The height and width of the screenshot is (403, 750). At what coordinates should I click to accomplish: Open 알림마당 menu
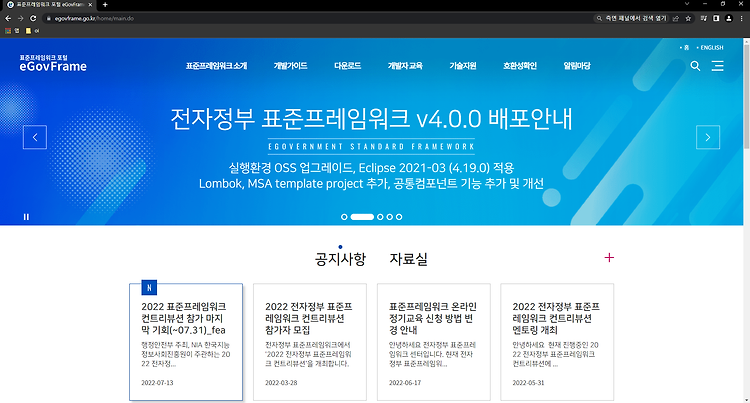[x=577, y=66]
